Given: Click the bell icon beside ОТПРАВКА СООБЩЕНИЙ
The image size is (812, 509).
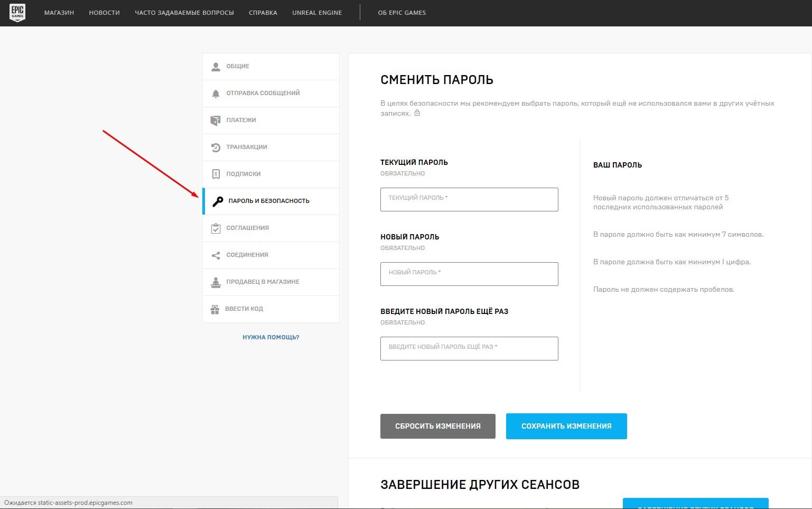Looking at the screenshot, I should tap(216, 94).
